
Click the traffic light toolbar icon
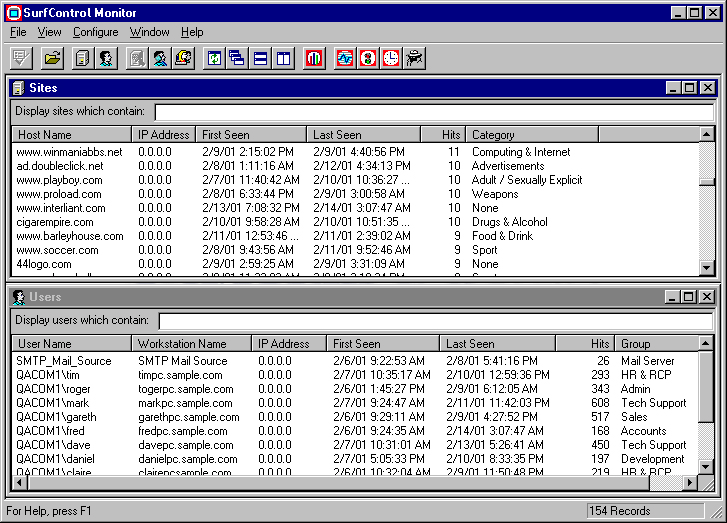[x=368, y=58]
